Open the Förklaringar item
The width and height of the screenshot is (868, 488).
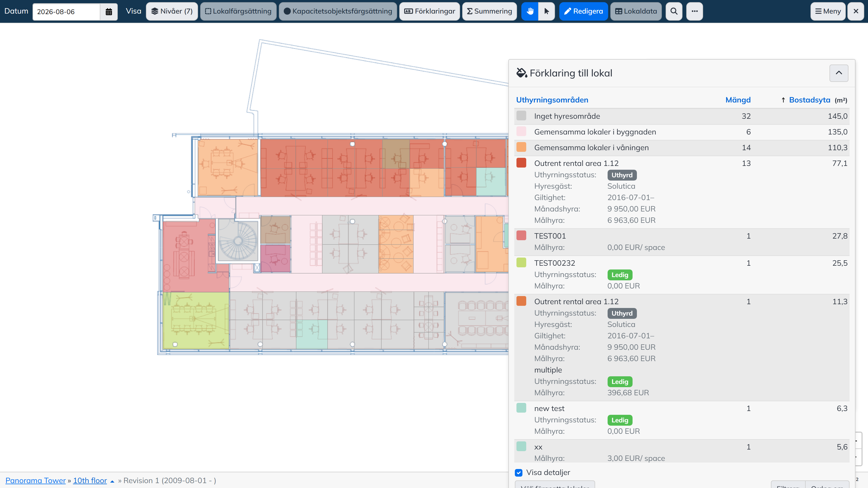[430, 11]
